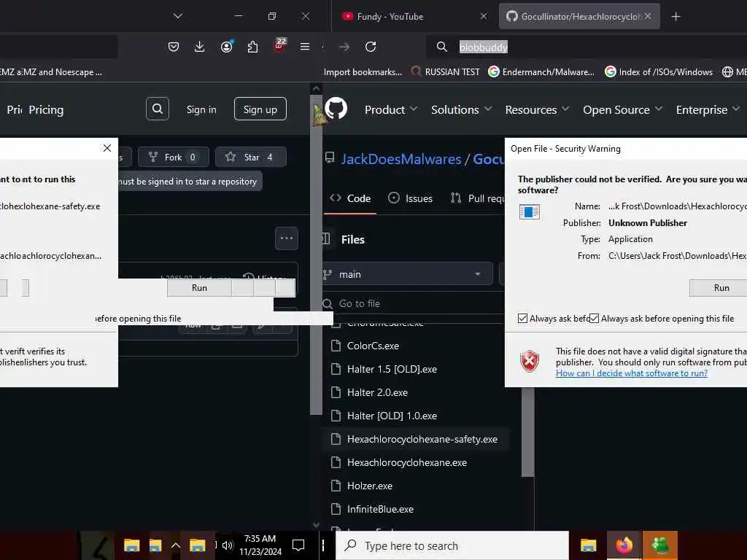747x560 pixels.
Task: Open the Pull requests tab
Action: [x=476, y=198]
